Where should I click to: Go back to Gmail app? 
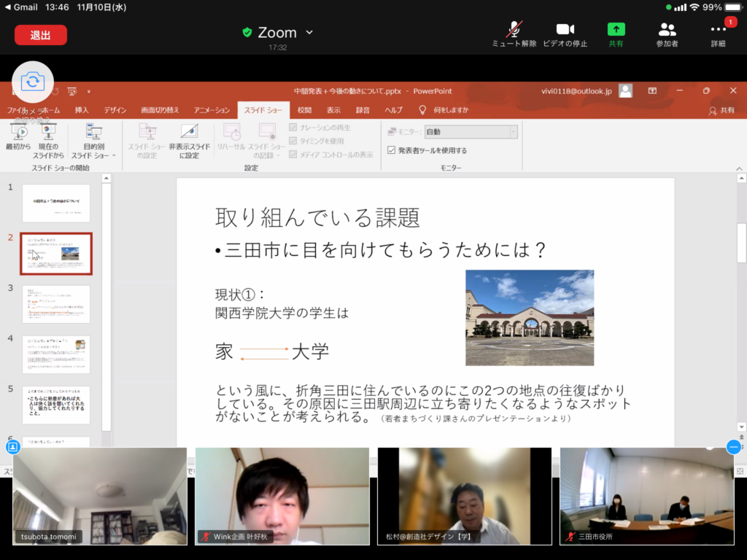tap(21, 7)
